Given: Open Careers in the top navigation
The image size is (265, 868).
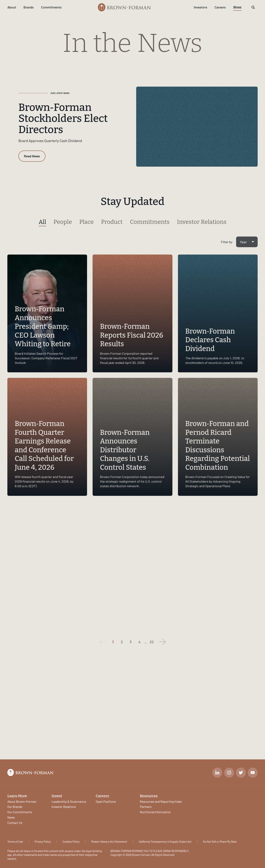Looking at the screenshot, I should click(220, 7).
